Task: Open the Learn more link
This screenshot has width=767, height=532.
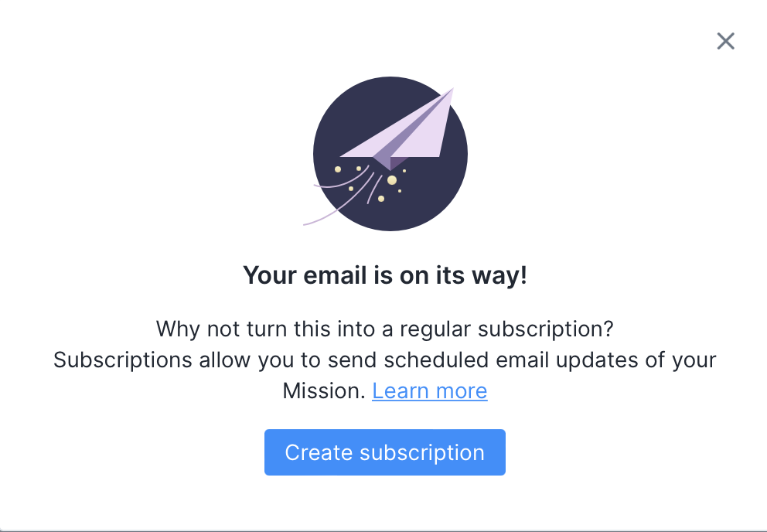Action: pyautogui.click(x=430, y=390)
